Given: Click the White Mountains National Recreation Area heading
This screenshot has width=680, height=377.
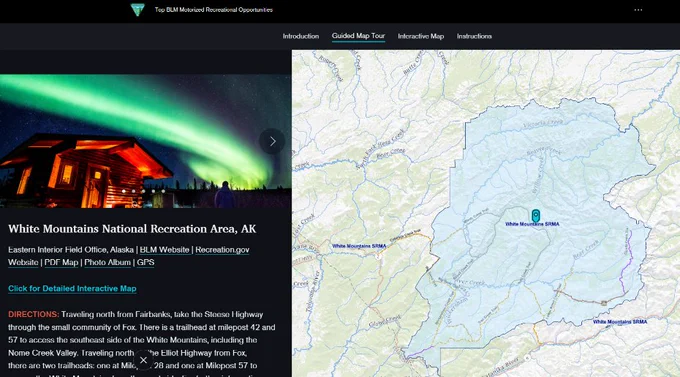Looking at the screenshot, I should [x=132, y=229].
